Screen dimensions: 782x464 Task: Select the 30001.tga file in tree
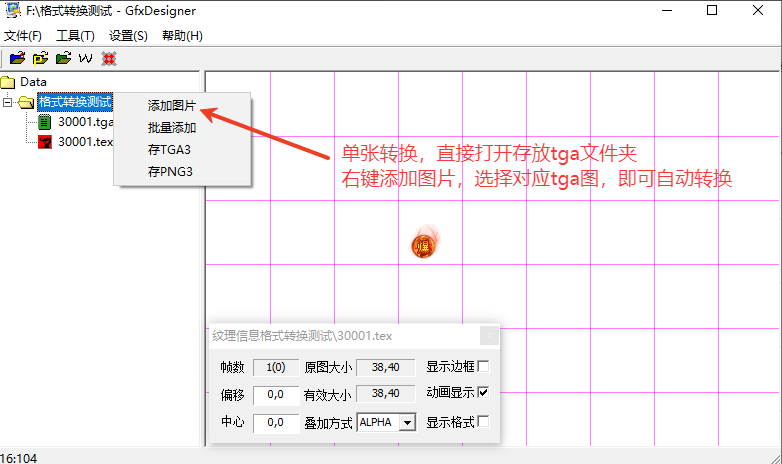[85, 122]
